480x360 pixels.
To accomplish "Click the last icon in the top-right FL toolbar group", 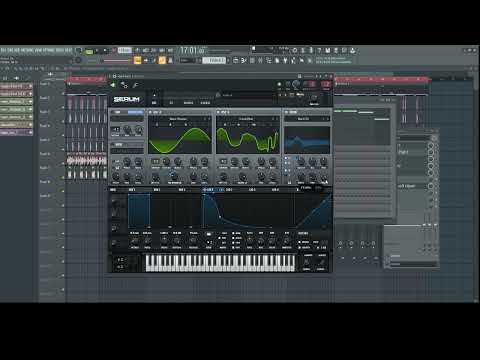I will point(353,51).
